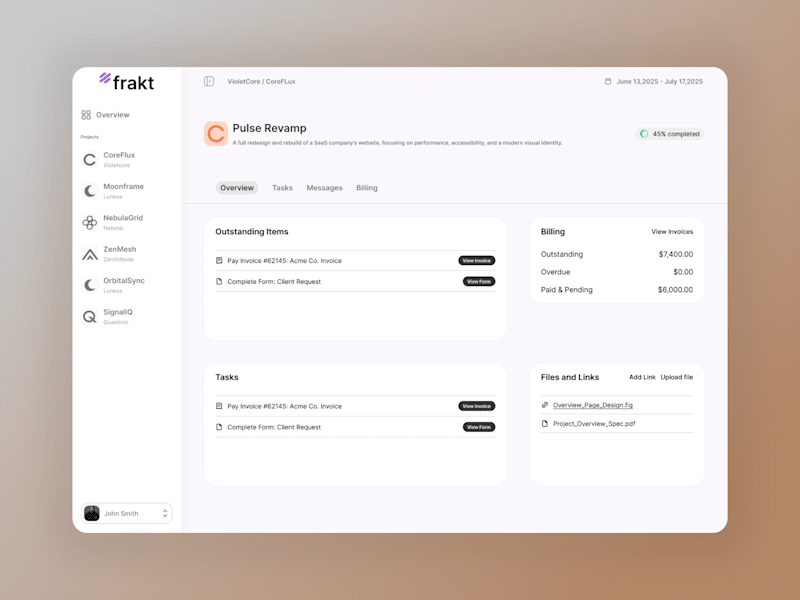This screenshot has height=600, width=800.
Task: Select the ZenMesh triangle icon
Action: pos(90,254)
